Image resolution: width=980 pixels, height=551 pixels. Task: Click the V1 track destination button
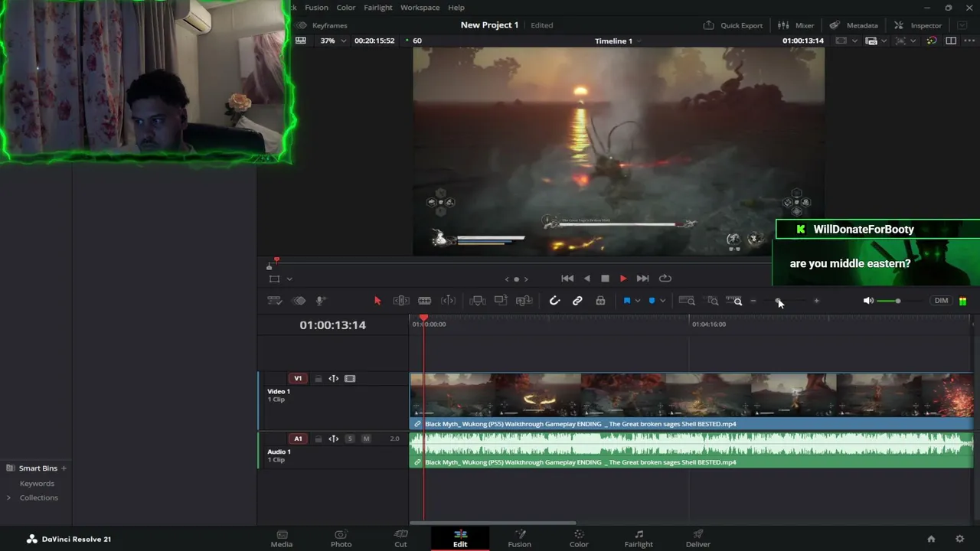[298, 378]
